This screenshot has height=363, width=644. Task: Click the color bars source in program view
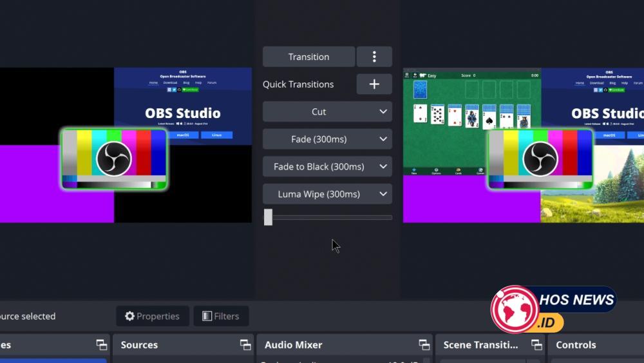coord(540,159)
